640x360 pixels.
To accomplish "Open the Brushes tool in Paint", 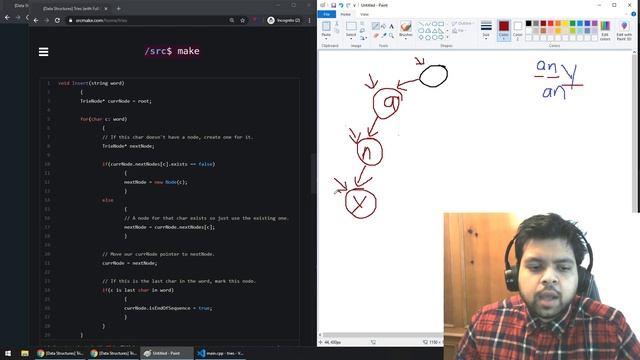I will pos(406,27).
